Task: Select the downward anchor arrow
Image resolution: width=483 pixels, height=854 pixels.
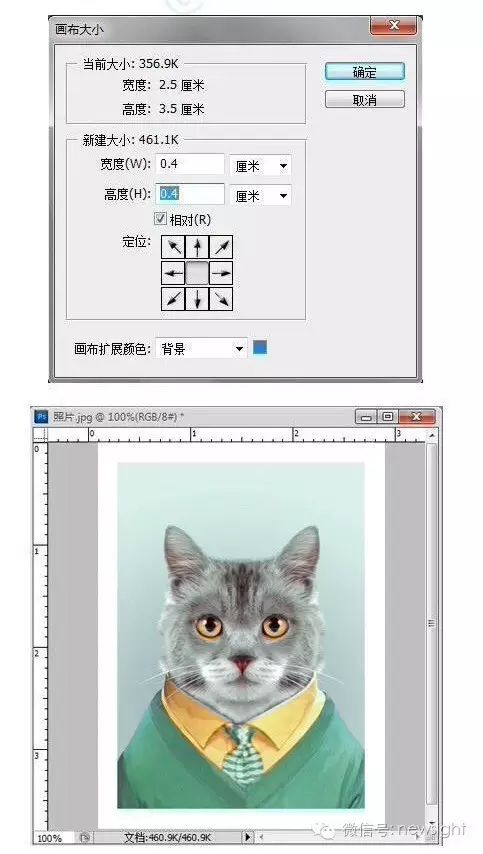Action: click(x=197, y=298)
